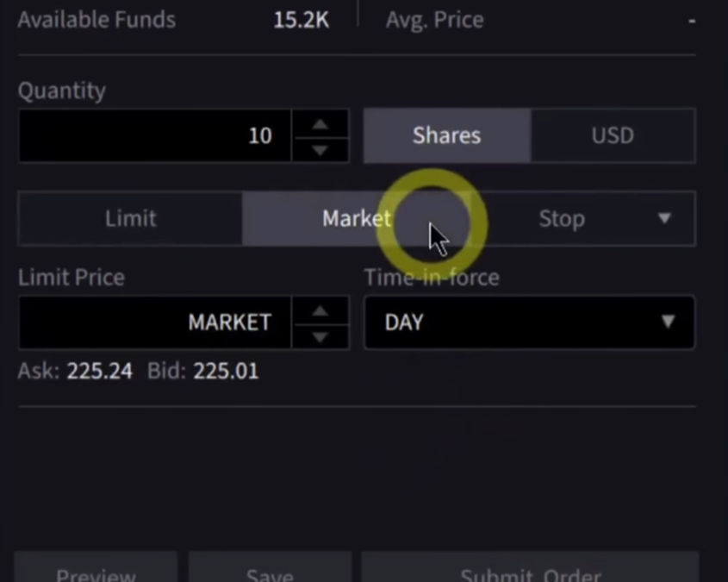Select Shares as quantity unit
This screenshot has height=582, width=728.
446,135
